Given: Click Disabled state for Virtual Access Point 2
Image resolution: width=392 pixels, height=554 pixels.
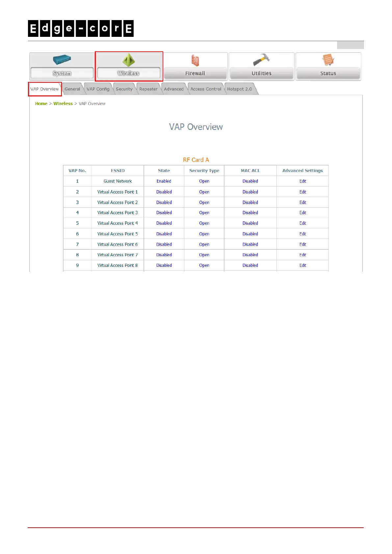Looking at the screenshot, I should 164,203.
